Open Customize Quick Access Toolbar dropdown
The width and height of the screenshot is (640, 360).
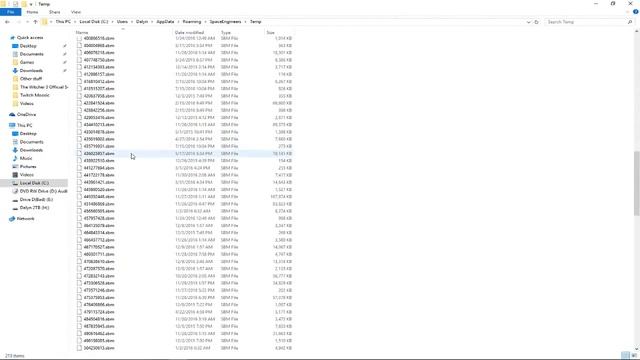click(x=31, y=4)
